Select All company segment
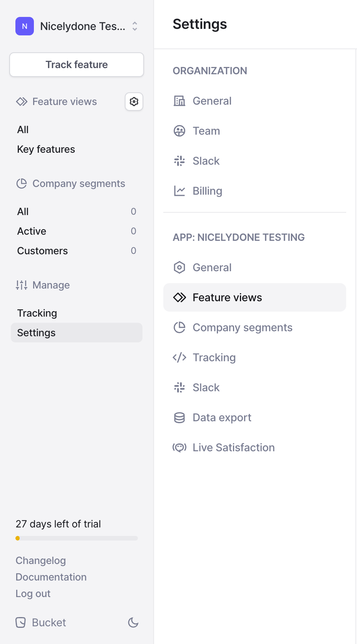Screen dimensions: 357x644 (77, 212)
